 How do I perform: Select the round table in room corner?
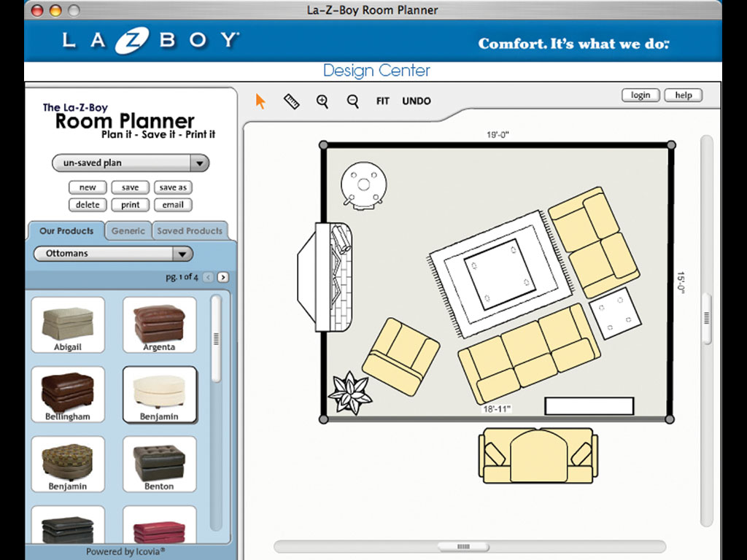click(363, 186)
